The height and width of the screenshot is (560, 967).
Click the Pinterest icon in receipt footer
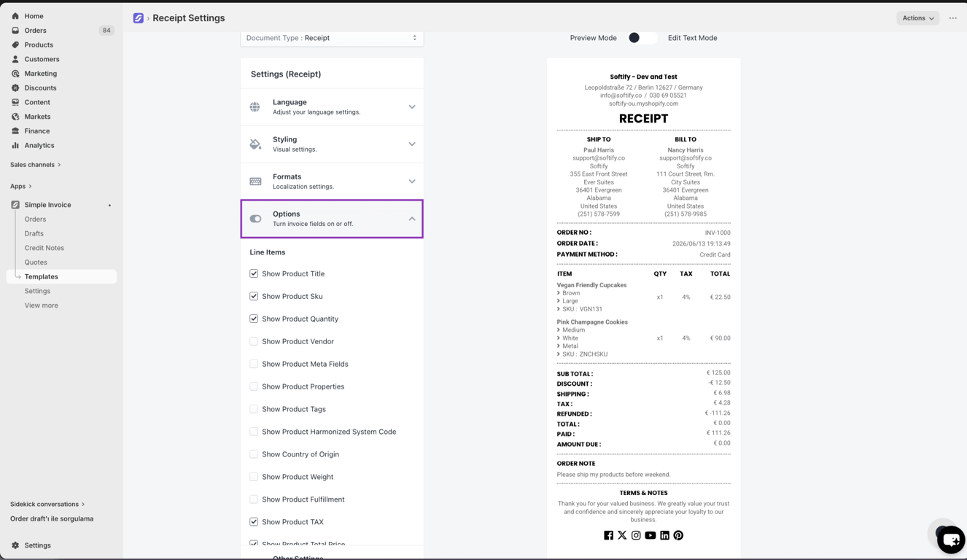click(x=678, y=535)
